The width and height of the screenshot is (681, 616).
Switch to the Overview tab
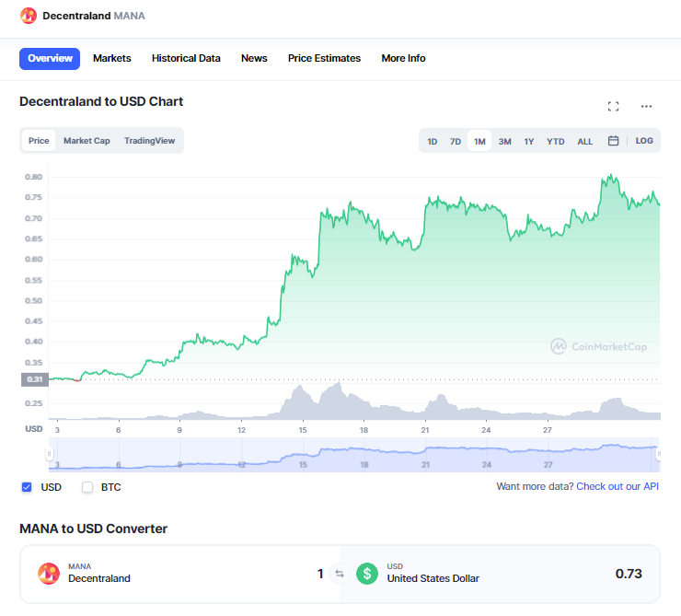(x=50, y=59)
